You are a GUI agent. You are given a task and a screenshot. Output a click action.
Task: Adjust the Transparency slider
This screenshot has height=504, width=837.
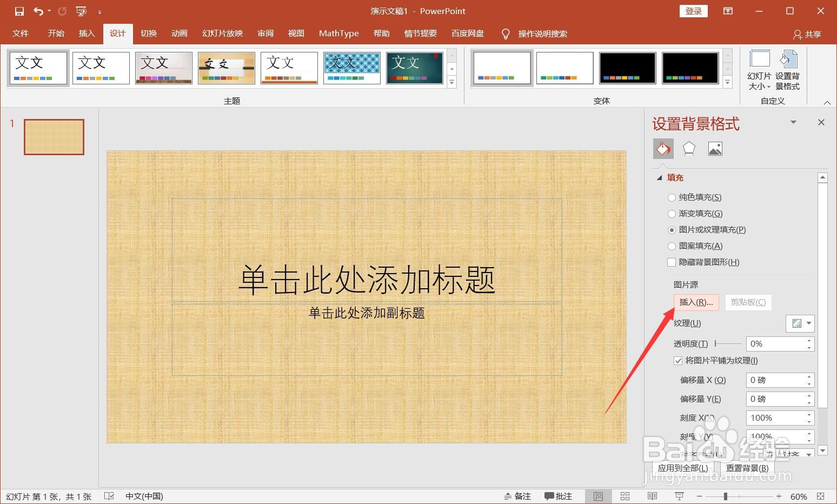(x=728, y=344)
